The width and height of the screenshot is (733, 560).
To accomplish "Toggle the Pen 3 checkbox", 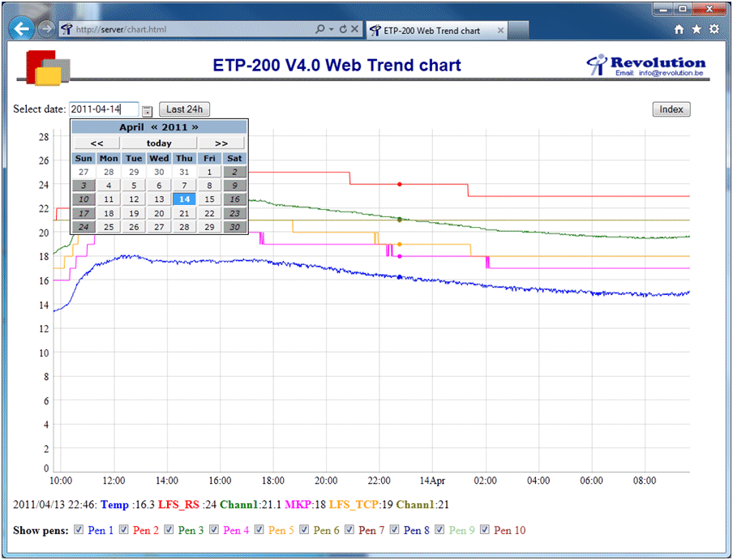I will click(x=169, y=529).
